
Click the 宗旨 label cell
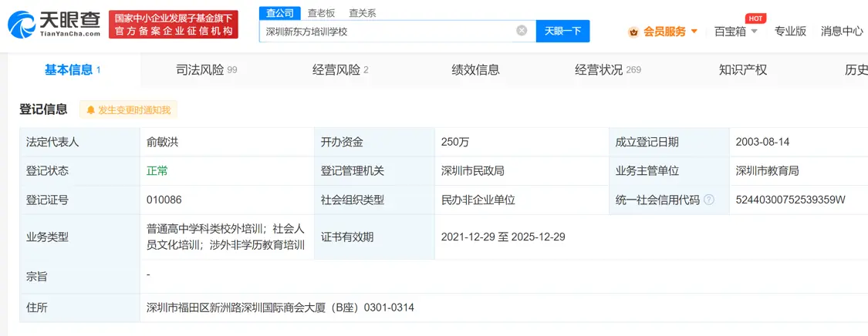click(x=79, y=277)
